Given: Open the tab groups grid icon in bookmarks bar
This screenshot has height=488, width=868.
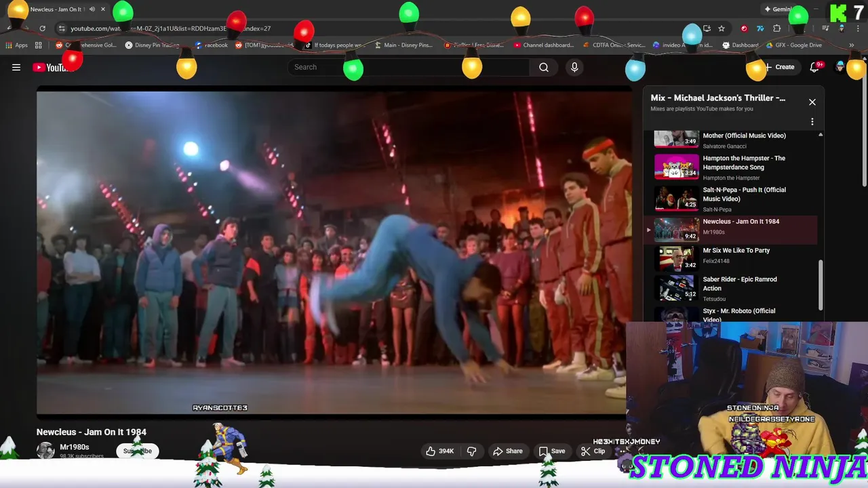Looking at the screenshot, I should point(39,45).
